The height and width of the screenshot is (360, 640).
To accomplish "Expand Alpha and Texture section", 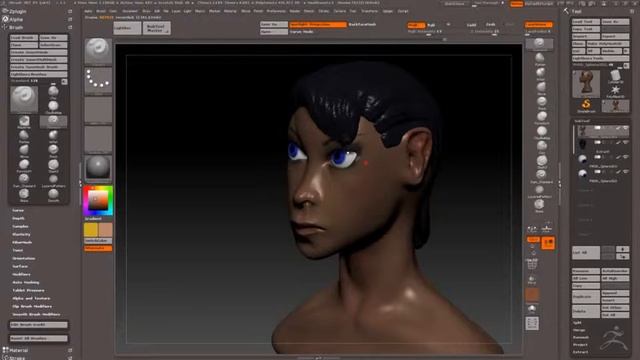I will click(x=31, y=298).
